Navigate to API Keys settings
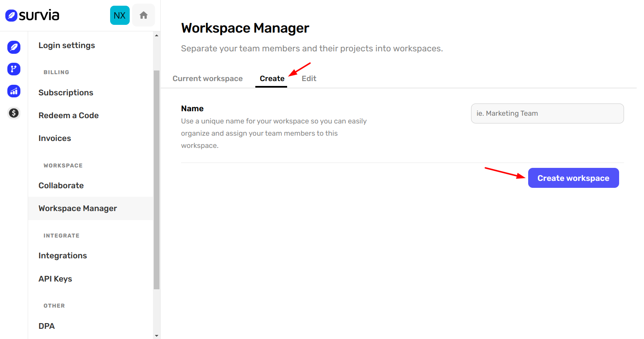644x339 pixels. pyautogui.click(x=55, y=279)
